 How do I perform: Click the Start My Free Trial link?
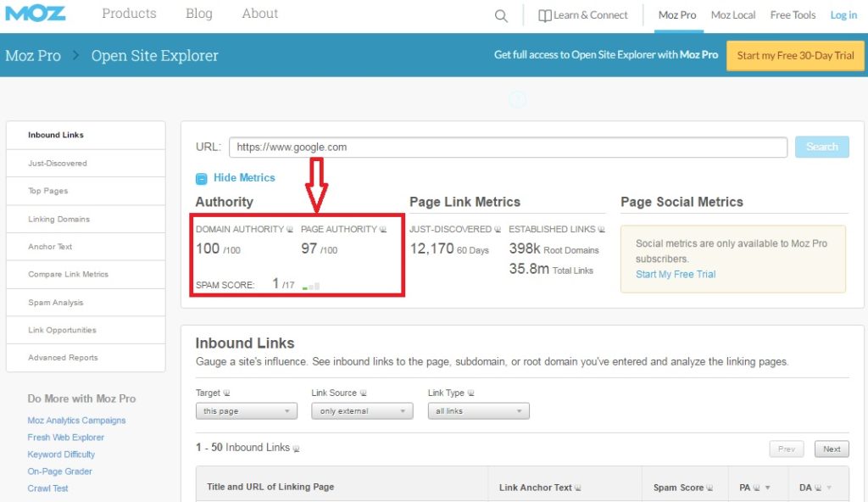(x=676, y=274)
